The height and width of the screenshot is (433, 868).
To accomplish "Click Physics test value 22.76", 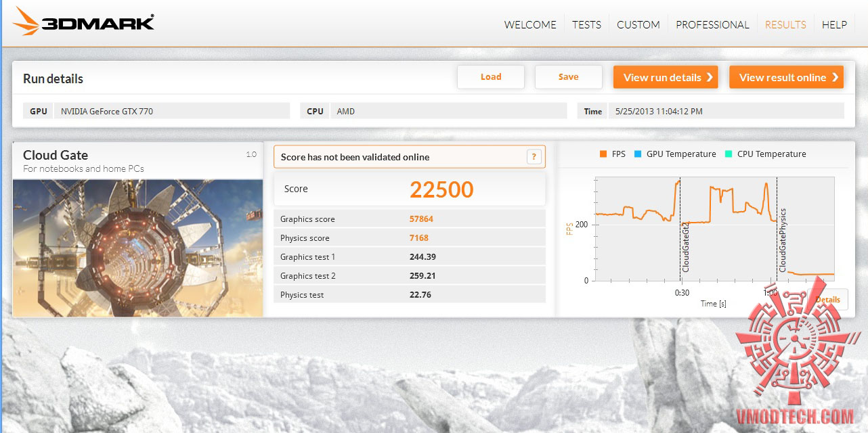I will [x=420, y=295].
